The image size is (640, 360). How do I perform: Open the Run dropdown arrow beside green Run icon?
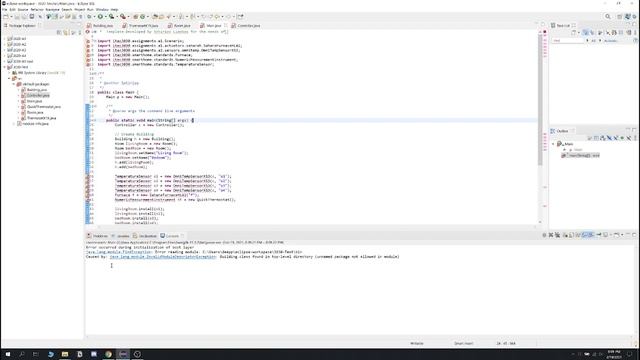[x=105, y=17]
